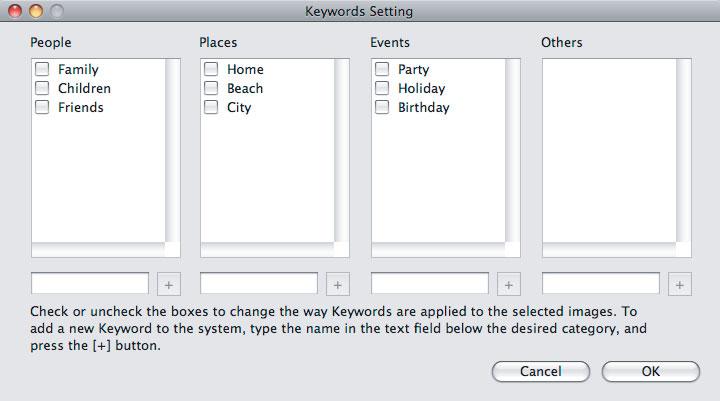Viewport: 720px width, 401px height.
Task: Check the Party event keyword
Action: tap(382, 69)
